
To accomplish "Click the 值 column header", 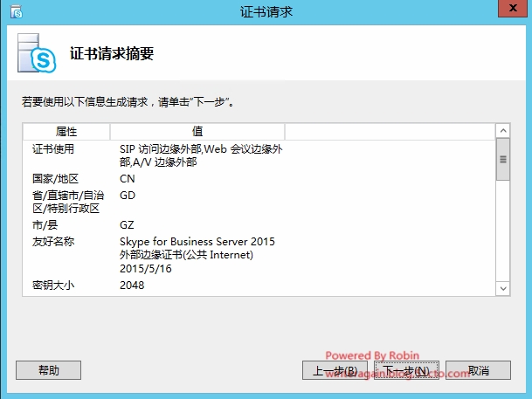I will [x=197, y=132].
